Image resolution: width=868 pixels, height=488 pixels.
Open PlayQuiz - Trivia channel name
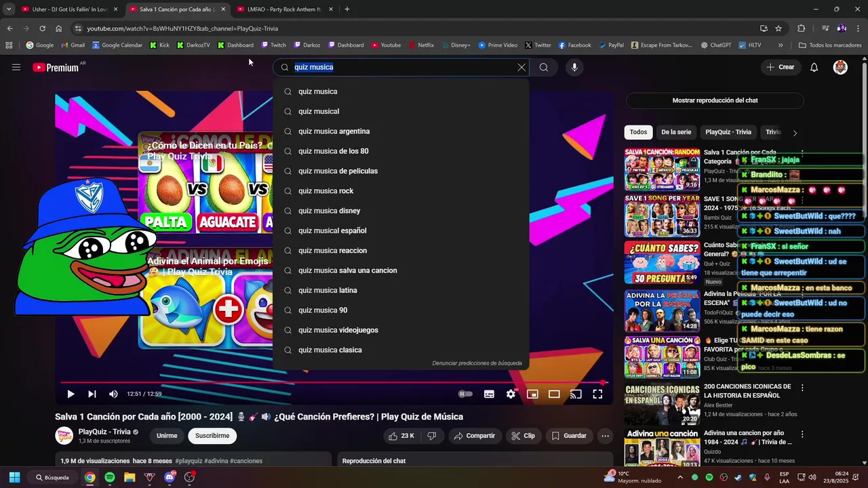point(104,432)
